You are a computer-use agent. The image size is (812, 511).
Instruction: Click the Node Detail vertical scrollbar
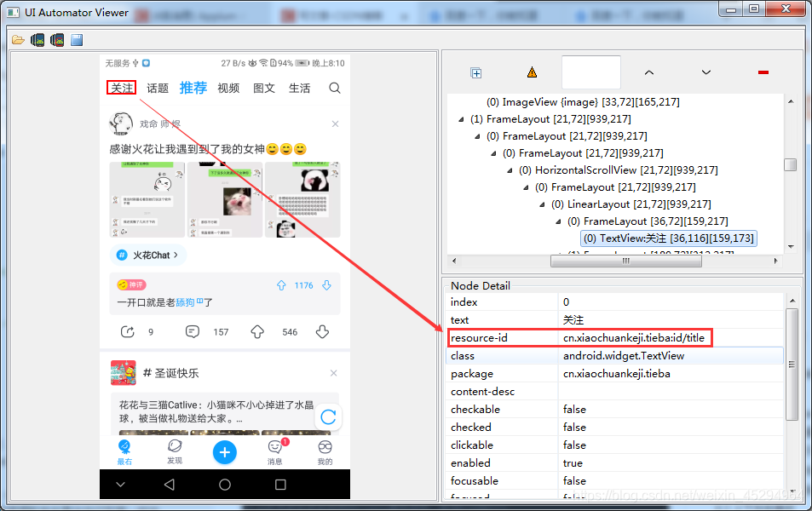[x=792, y=365]
